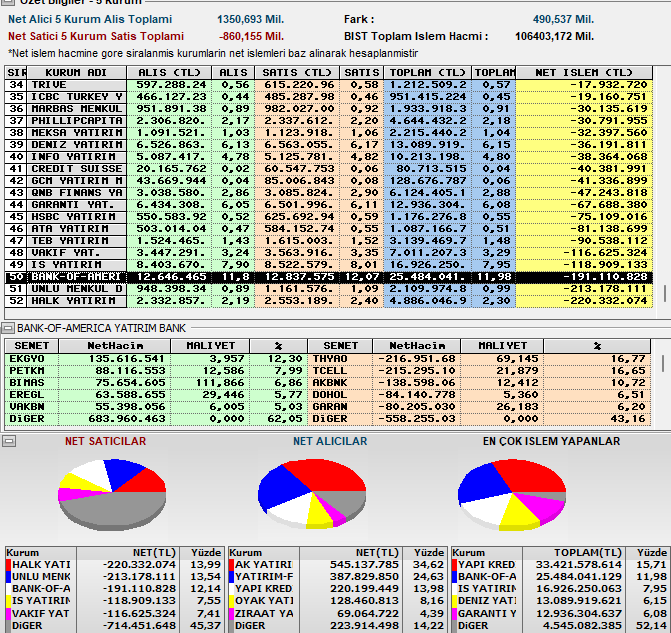
Task: Sort by the KURUM ADI column header
Action: (x=76, y=72)
